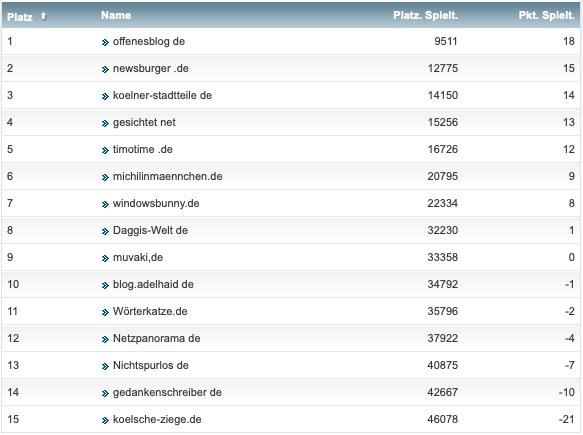Click the double-arrow icon beside muvaki,de
The width and height of the screenshot is (583, 435).
[105, 258]
